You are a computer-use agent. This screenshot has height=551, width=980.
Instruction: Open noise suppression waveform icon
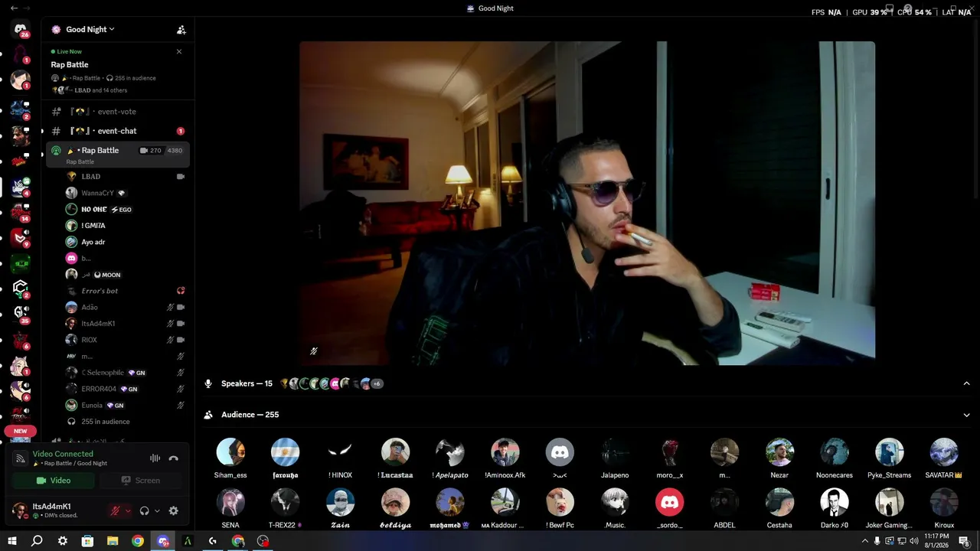(x=155, y=458)
